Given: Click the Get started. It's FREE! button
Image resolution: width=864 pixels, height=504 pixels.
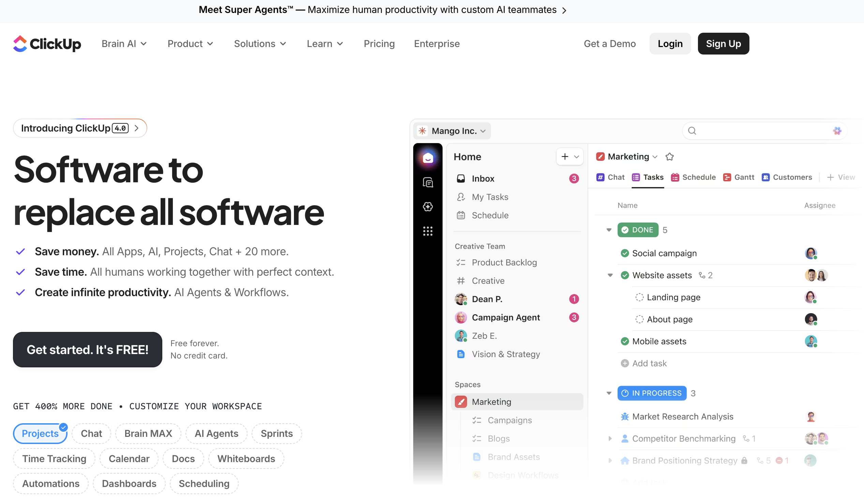Looking at the screenshot, I should [x=87, y=350].
